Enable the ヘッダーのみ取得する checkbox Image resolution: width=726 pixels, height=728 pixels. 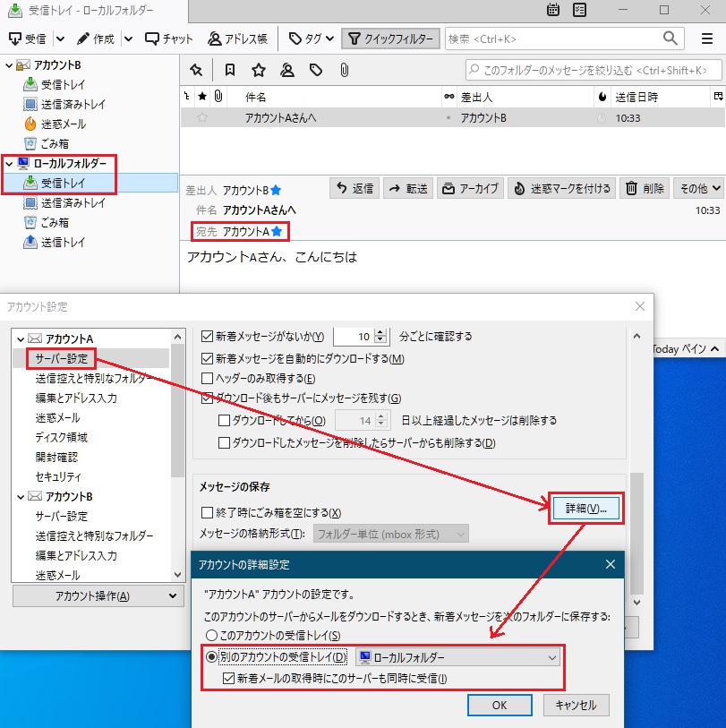(x=209, y=378)
